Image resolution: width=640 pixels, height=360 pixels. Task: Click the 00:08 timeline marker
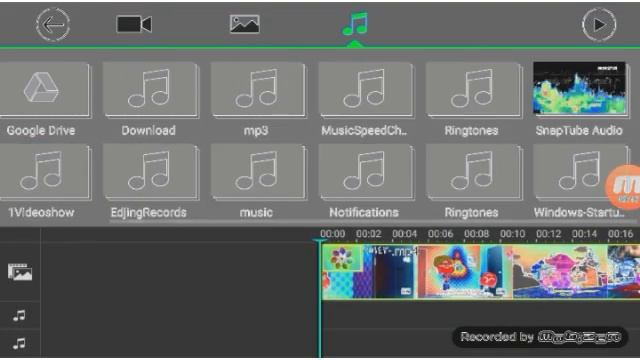476,234
